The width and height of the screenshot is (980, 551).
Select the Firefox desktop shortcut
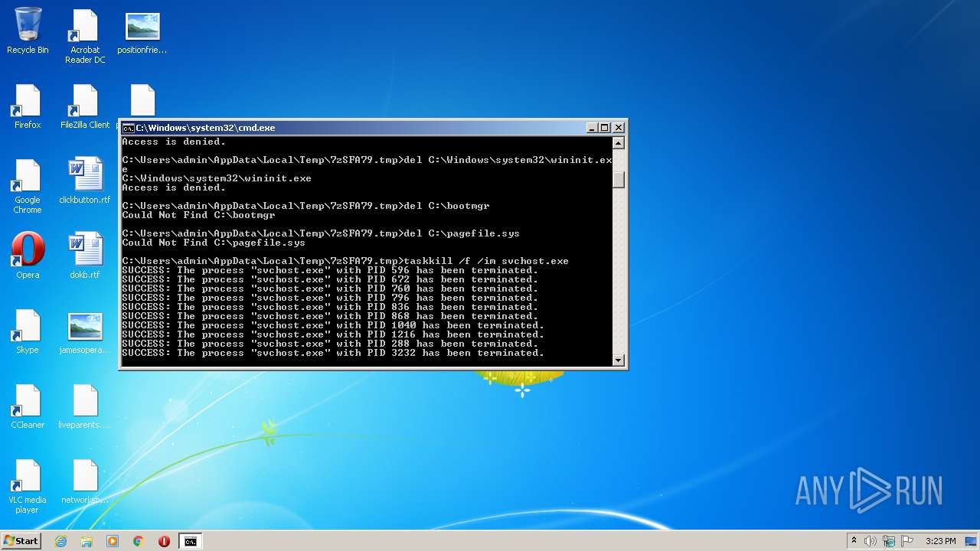tap(28, 107)
